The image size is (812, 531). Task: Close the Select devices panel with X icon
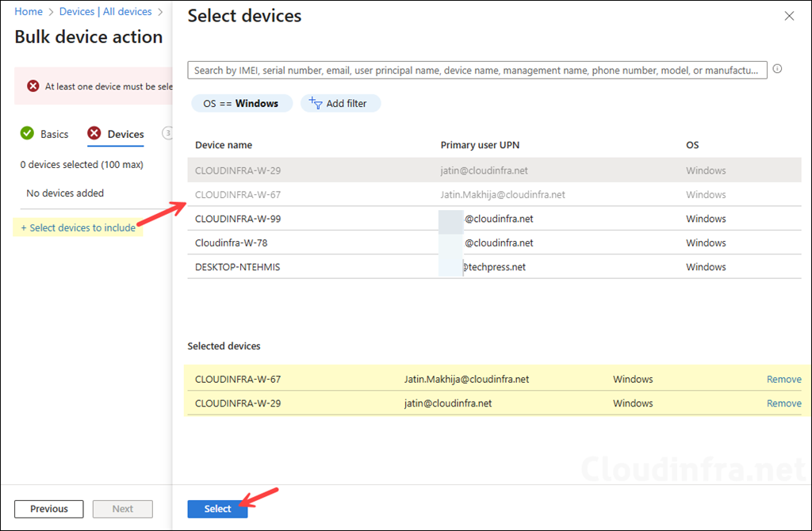(789, 16)
